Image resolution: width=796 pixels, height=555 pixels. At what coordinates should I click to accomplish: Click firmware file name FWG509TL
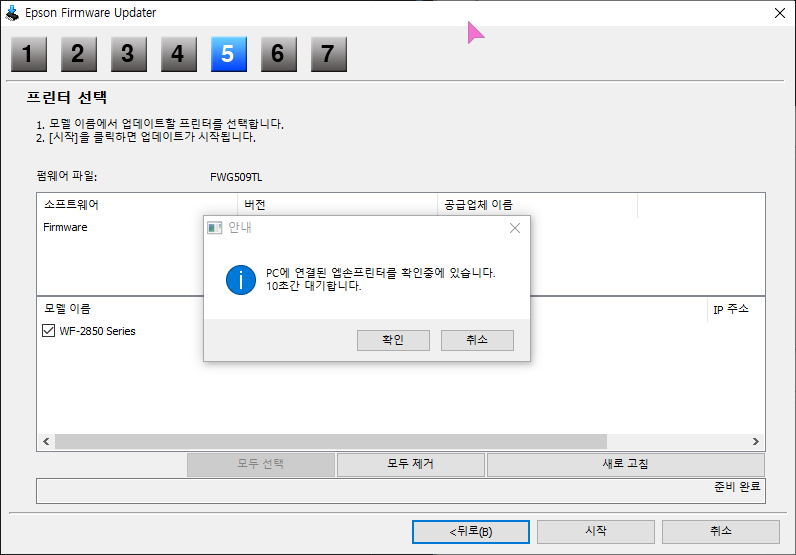pyautogui.click(x=236, y=177)
